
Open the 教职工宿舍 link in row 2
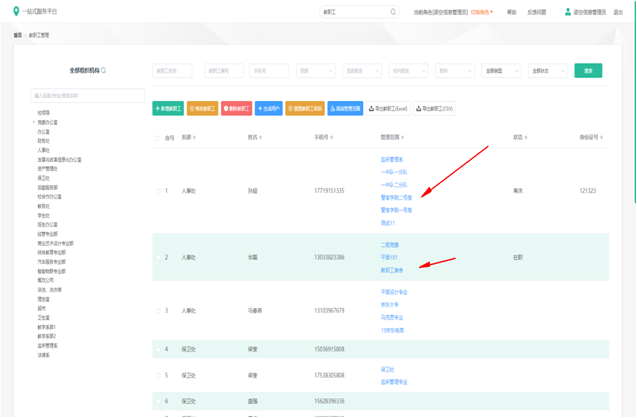pos(392,270)
